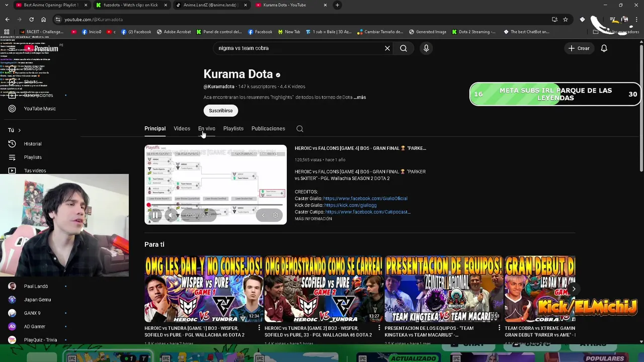
Task: Open the channel Playlists tab
Action: 233,129
